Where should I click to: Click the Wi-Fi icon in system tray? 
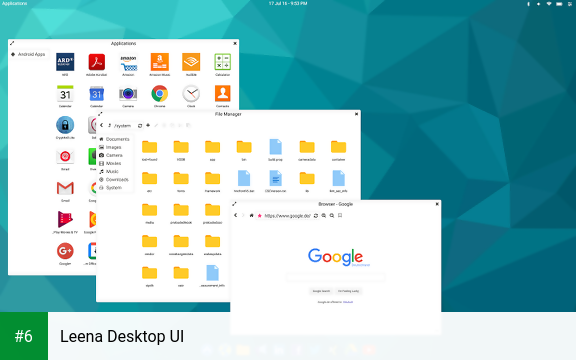(x=549, y=4)
